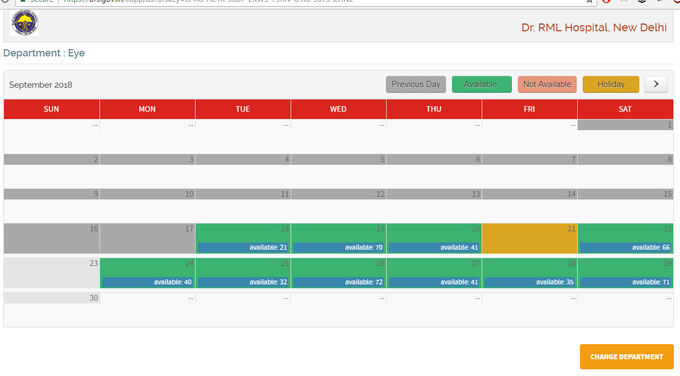Choose September 28 slot with 35 available
This screenshot has height=376, width=680.
click(530, 282)
